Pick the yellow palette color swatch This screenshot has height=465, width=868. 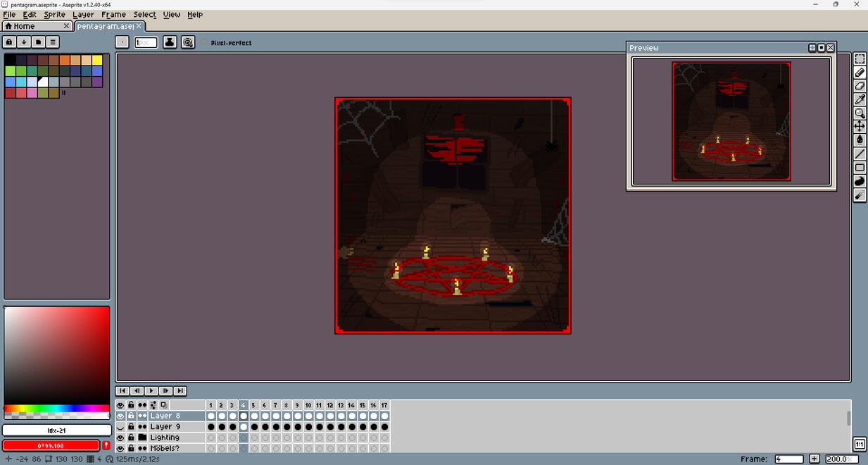97,61
